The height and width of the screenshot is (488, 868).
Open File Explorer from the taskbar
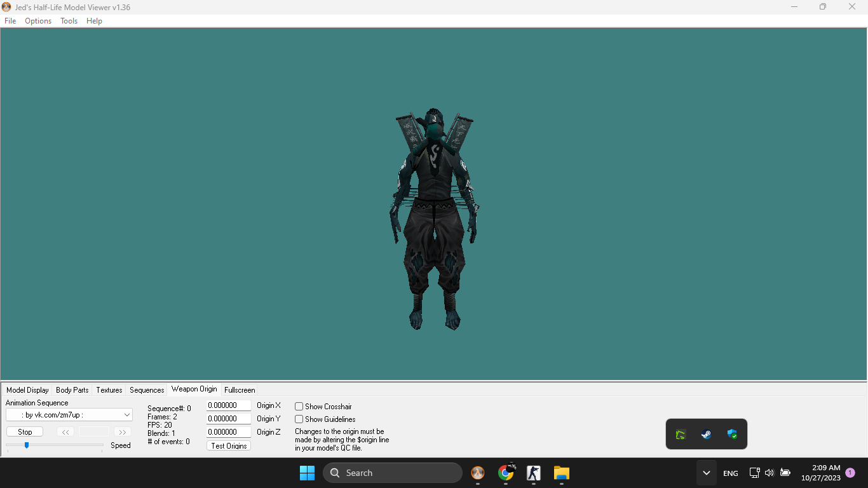[561, 473]
